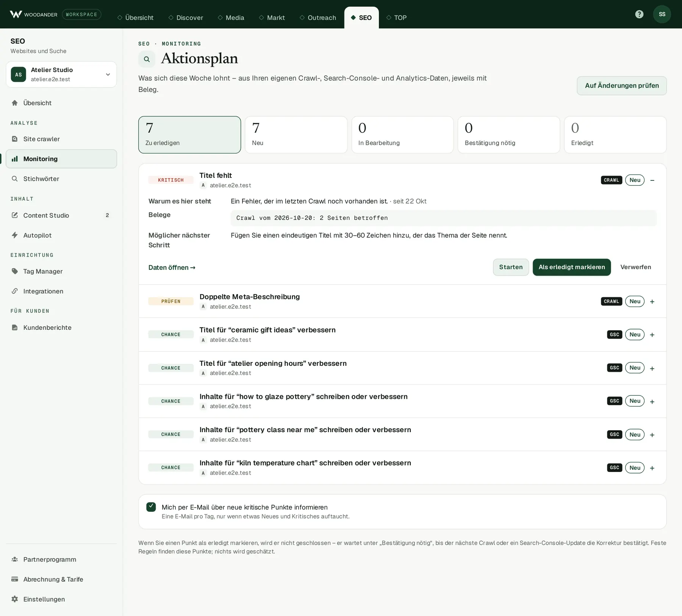Switch to the TOP tab

click(396, 17)
